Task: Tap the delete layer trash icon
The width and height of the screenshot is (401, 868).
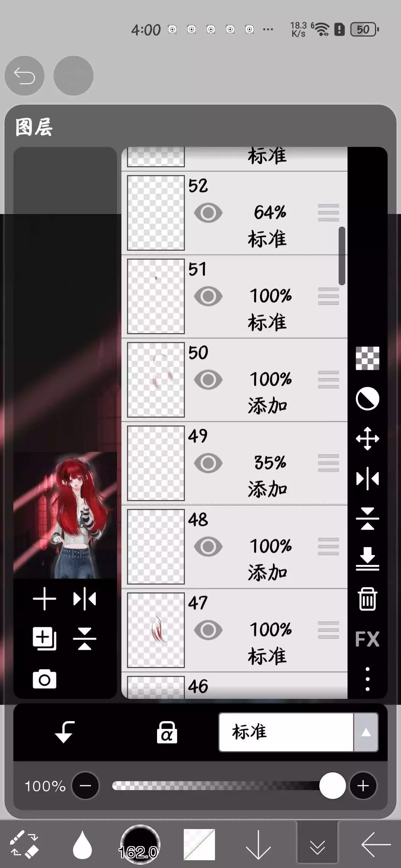Action: (x=368, y=599)
